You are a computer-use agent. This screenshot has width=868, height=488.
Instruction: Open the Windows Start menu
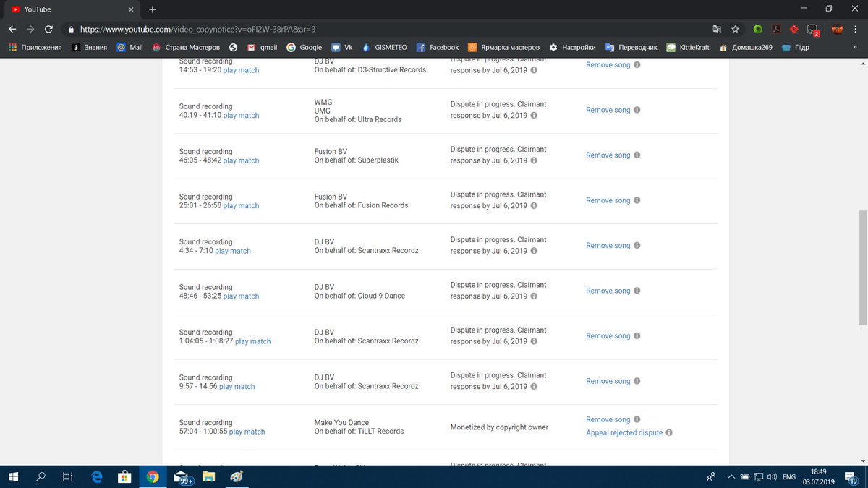12,476
